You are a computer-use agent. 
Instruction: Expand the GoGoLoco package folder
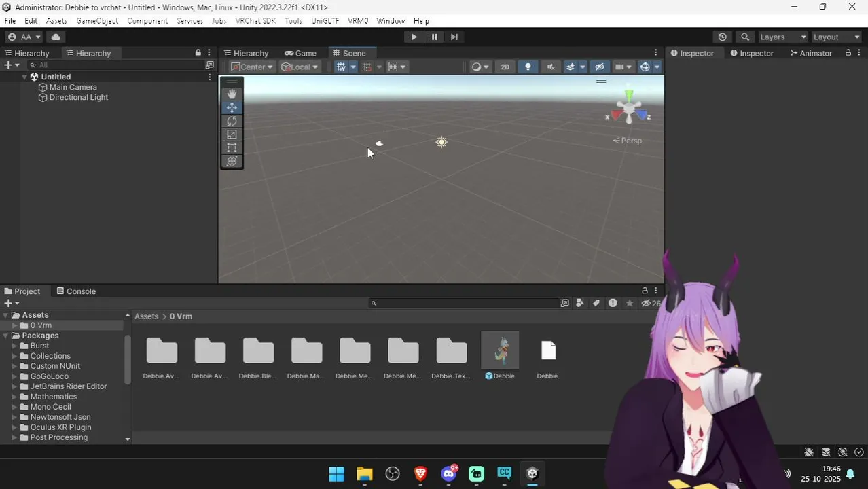click(14, 376)
